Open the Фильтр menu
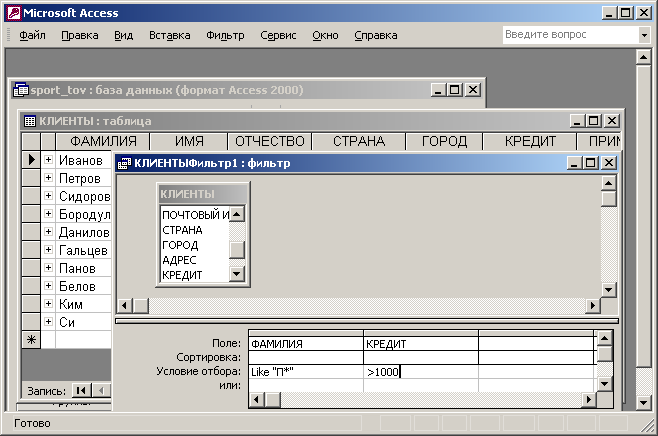The width and height of the screenshot is (658, 436). click(x=225, y=35)
